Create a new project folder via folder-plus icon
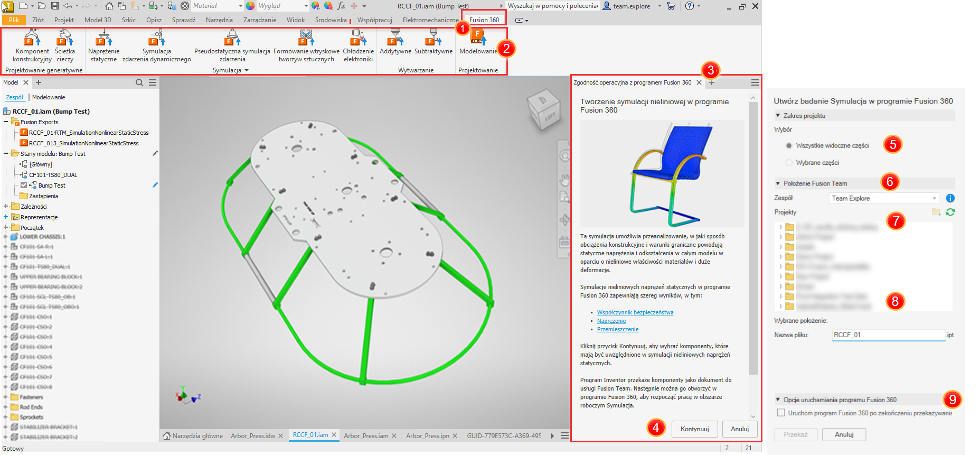Image resolution: width=980 pixels, height=455 pixels. (x=936, y=212)
